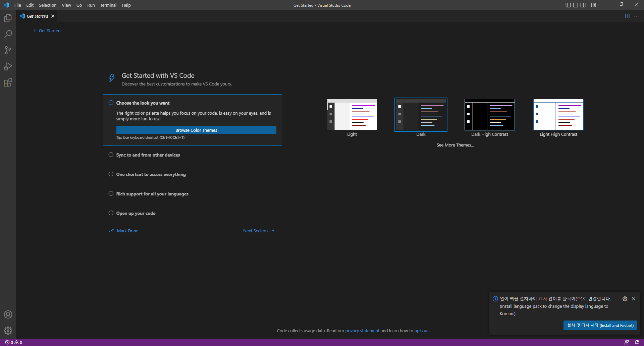Click the Mark Done double-check icon
The height and width of the screenshot is (346, 644).
tap(112, 231)
